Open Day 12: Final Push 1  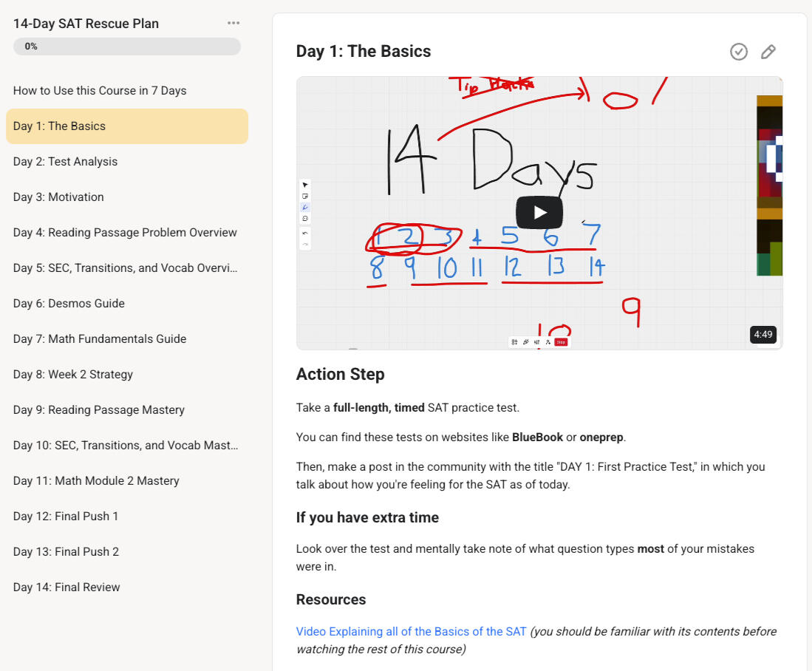coord(66,517)
